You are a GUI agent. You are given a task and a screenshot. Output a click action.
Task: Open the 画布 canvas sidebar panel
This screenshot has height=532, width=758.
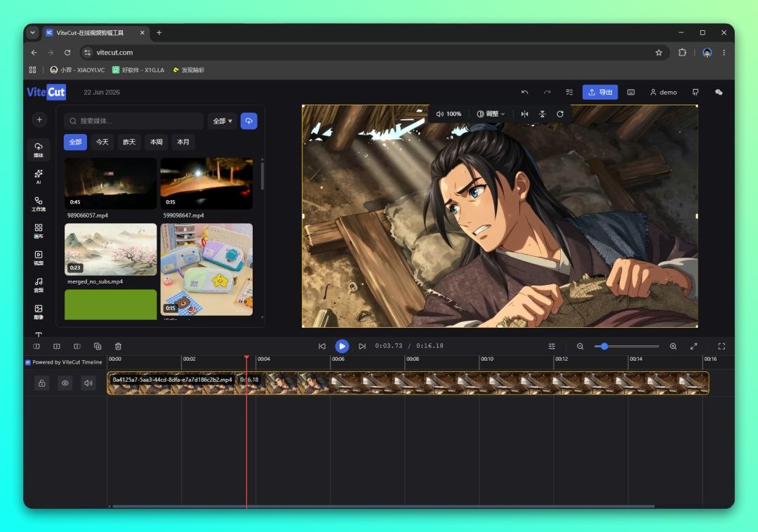(x=39, y=231)
